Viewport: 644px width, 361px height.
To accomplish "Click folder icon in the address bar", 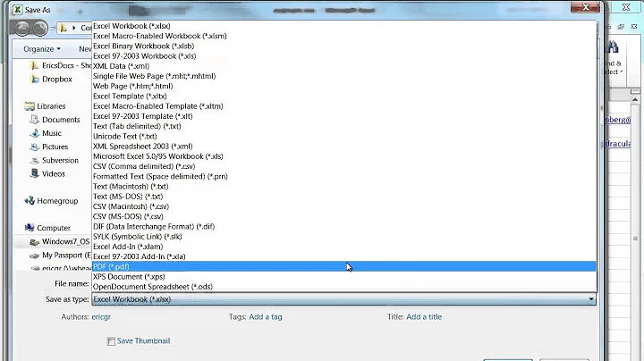I will (63, 28).
